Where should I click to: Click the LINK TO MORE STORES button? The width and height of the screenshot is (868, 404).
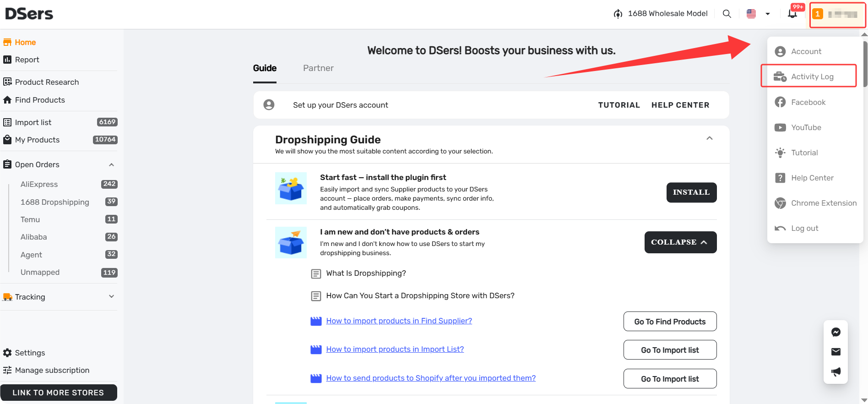[59, 393]
